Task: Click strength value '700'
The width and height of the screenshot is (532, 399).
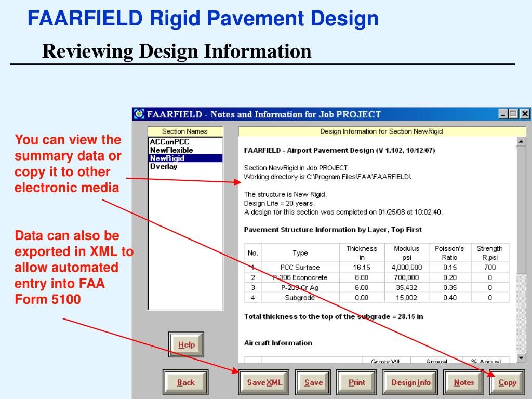Action: coord(490,268)
